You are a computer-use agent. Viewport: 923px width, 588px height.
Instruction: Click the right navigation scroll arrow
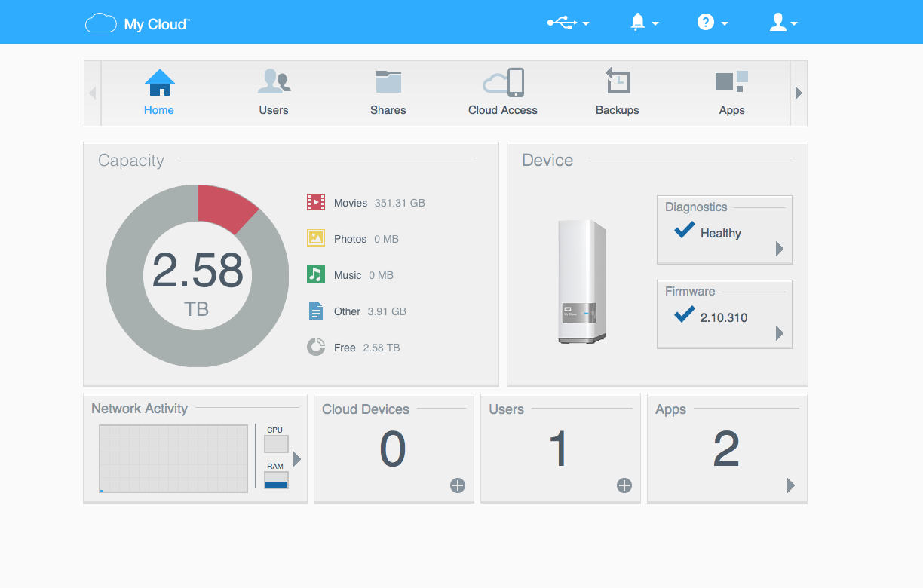(799, 93)
